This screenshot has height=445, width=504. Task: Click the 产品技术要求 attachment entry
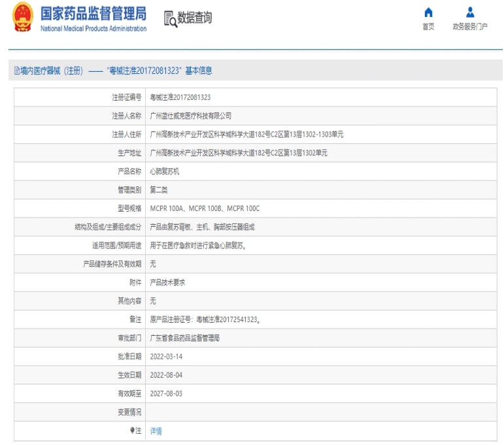pyautogui.click(x=167, y=282)
